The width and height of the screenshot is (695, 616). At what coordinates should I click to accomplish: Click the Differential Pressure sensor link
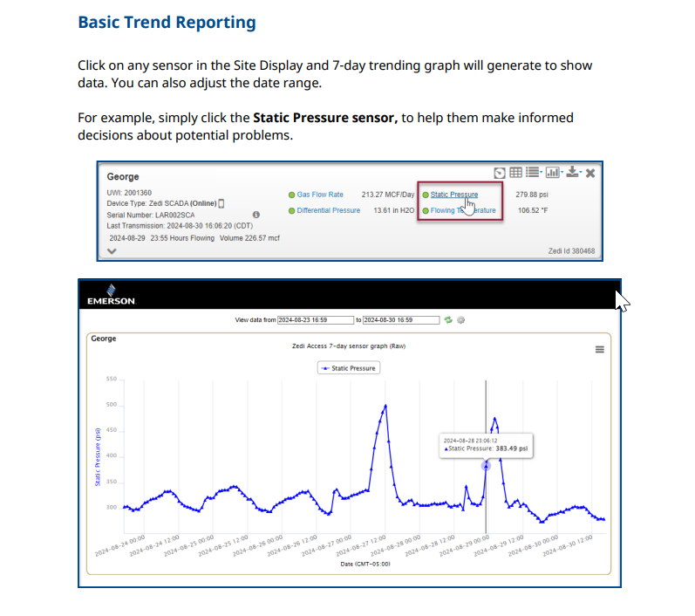(328, 210)
